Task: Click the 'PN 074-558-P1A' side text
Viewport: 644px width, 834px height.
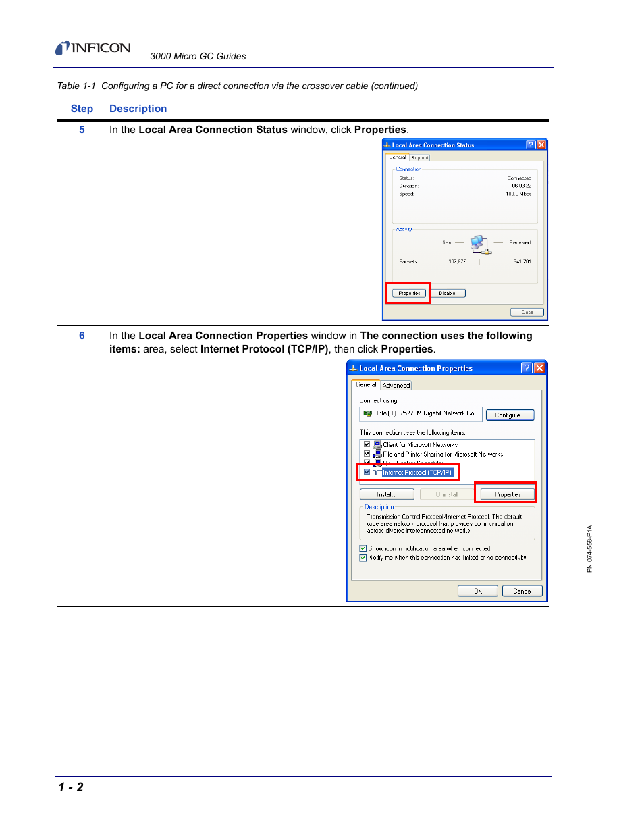Action: point(589,549)
